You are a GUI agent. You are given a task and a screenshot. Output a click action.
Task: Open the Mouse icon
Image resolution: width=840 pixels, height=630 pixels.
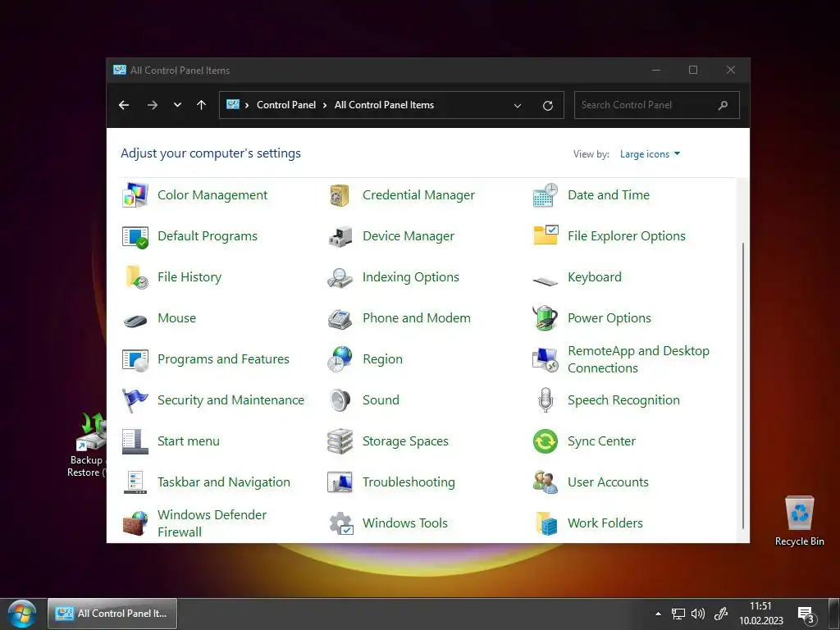[135, 321]
